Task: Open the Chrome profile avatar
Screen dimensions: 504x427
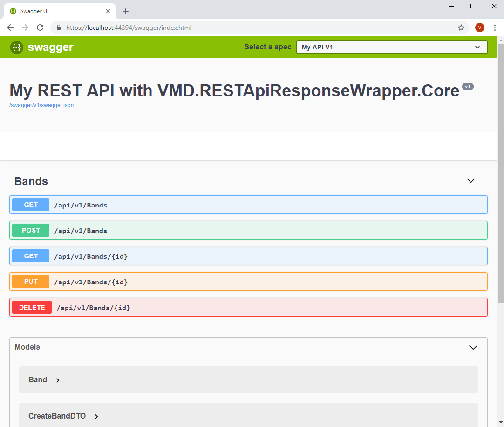Action: coord(480,28)
